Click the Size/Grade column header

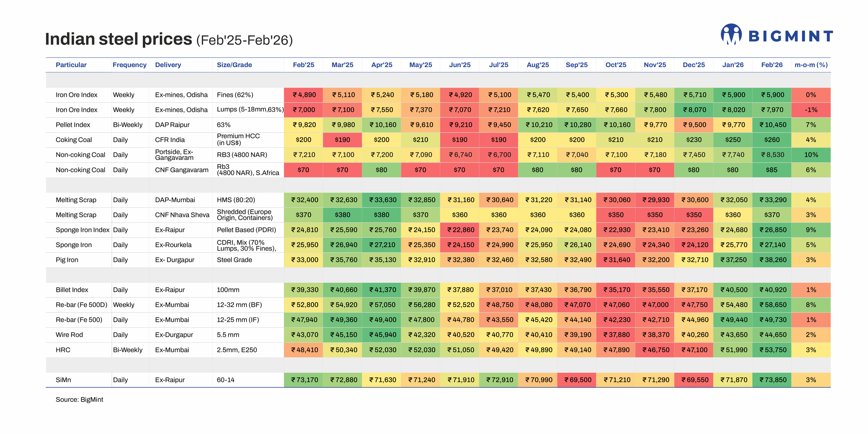[234, 65]
